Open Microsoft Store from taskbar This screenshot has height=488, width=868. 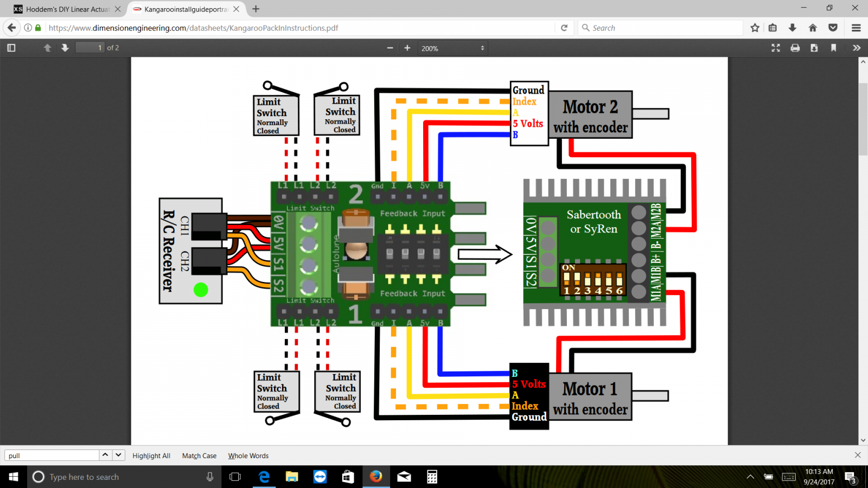tap(348, 477)
